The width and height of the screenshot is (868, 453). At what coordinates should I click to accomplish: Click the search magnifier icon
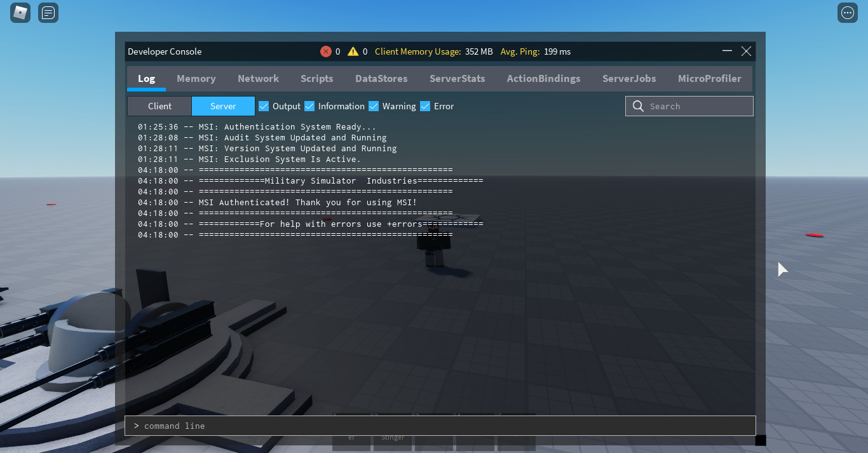tap(638, 106)
